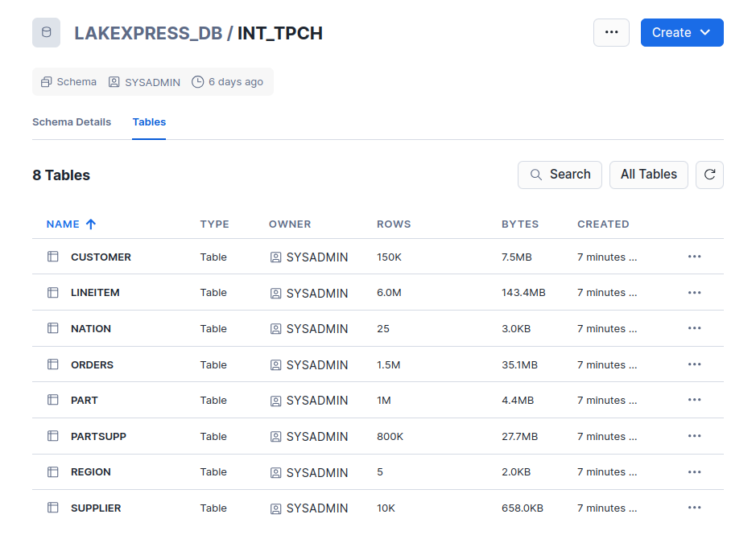756x539 pixels.
Task: Open the REGION table
Action: [91, 472]
